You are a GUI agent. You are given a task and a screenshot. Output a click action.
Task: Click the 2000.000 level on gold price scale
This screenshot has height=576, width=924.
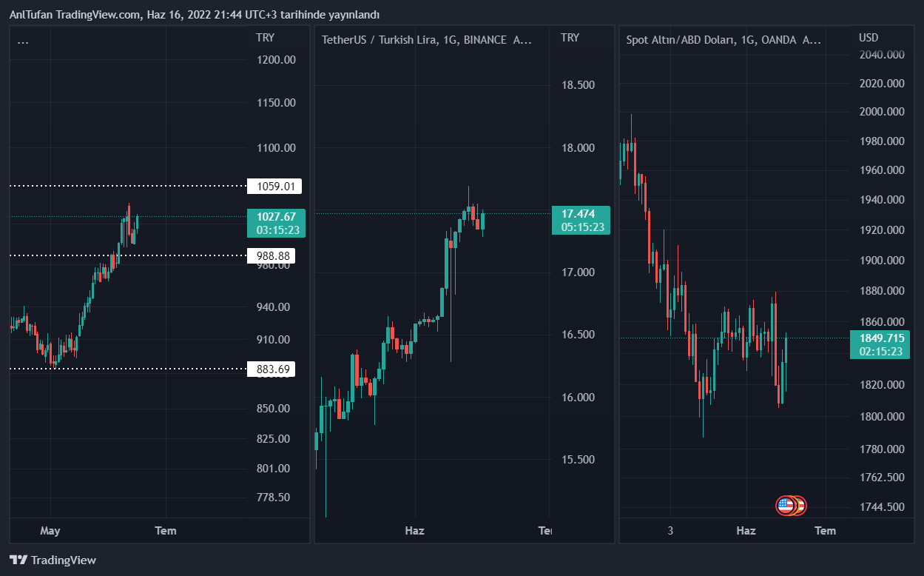pyautogui.click(x=881, y=112)
